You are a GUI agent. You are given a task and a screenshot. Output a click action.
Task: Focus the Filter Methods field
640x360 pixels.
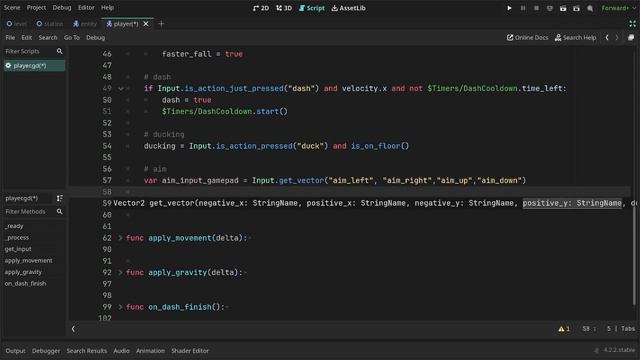pos(29,212)
